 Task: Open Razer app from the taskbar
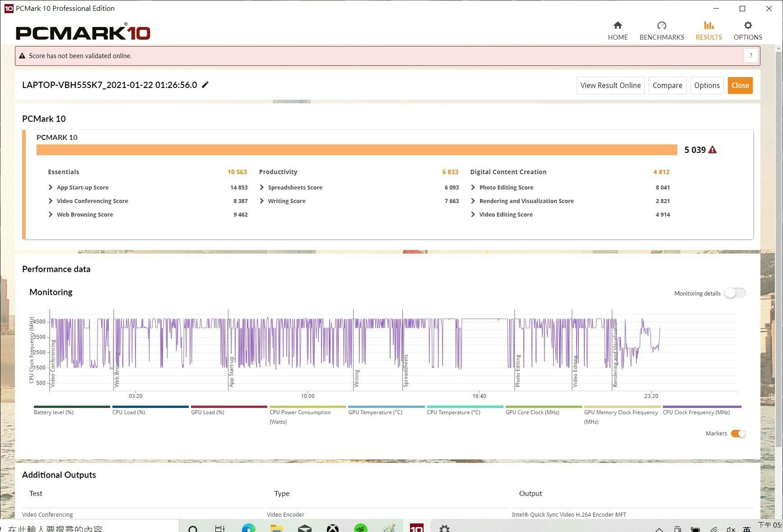tap(360, 528)
